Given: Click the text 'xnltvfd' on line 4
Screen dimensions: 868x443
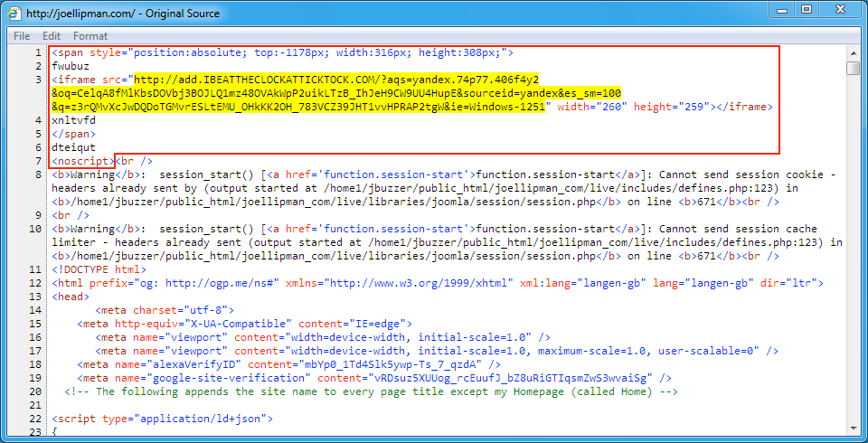Looking at the screenshot, I should click(73, 119).
